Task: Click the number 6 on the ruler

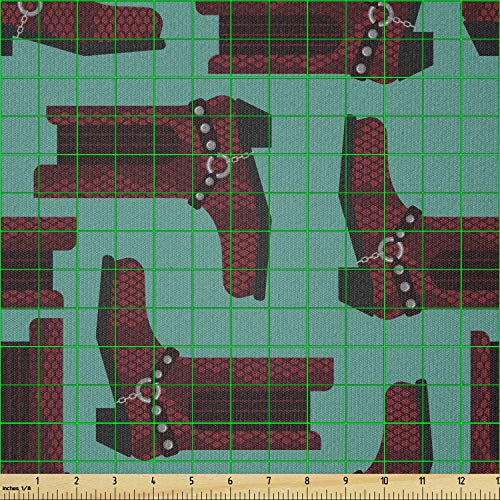Action: pyautogui.click(x=230, y=481)
